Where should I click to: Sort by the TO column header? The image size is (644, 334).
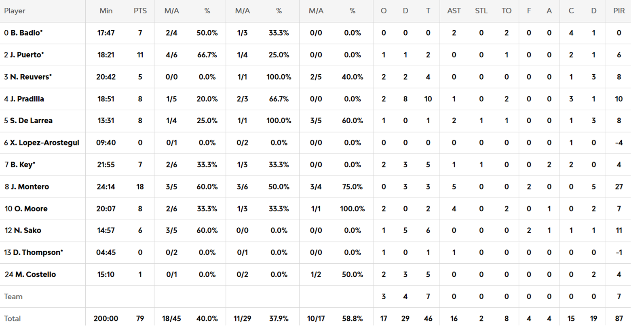coord(506,11)
